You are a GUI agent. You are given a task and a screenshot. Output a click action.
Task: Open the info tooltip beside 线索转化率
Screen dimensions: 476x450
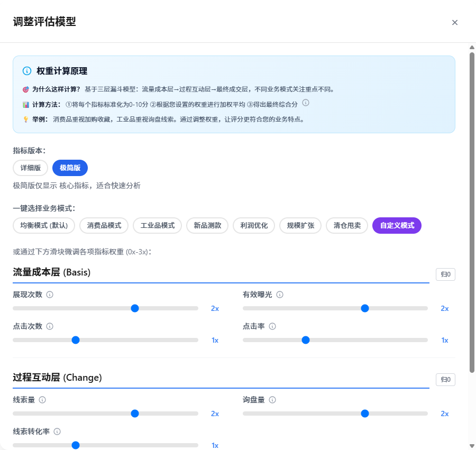tap(56, 431)
